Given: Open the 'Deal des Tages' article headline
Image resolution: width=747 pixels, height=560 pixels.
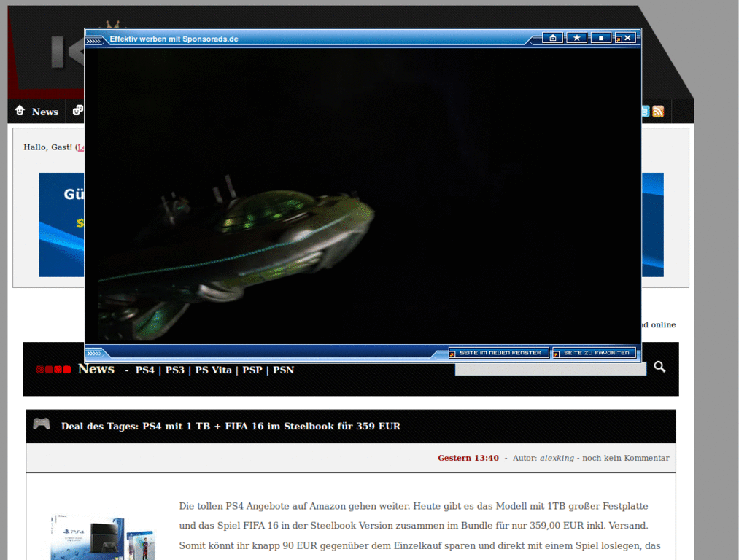Looking at the screenshot, I should (231, 426).
